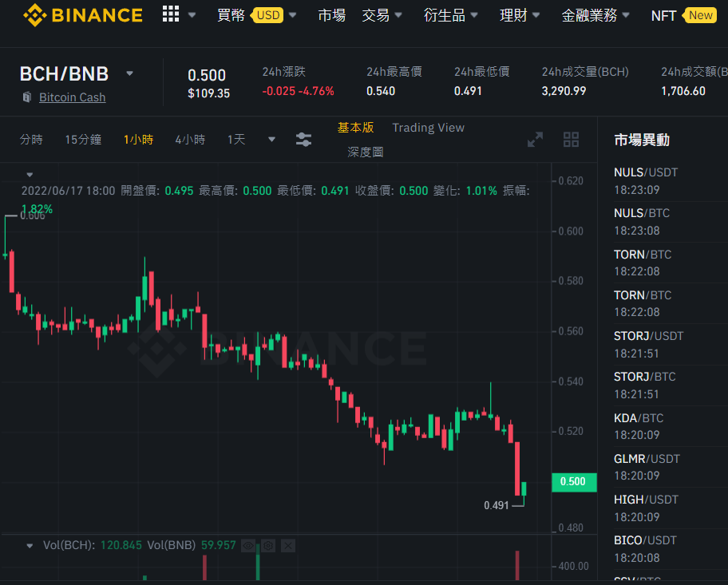This screenshot has width=728, height=585.
Task: Collapse the candle info expander arrow
Action: (x=30, y=175)
